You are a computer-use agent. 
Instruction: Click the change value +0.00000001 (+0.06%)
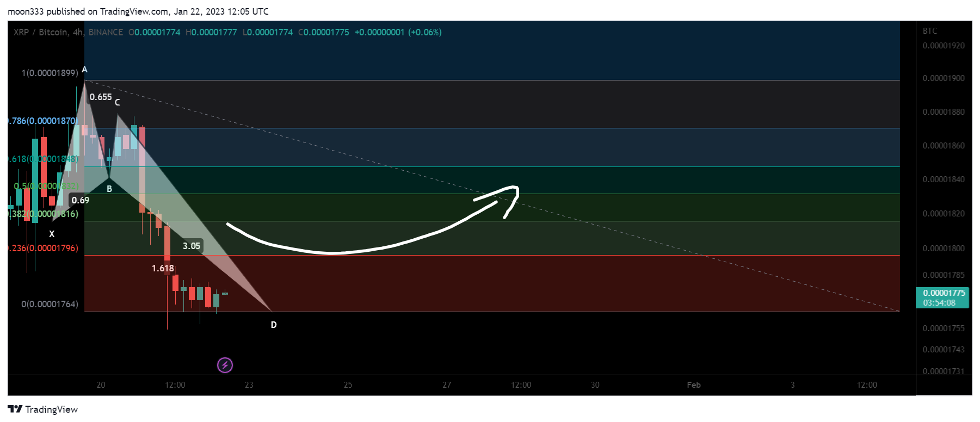pos(398,32)
